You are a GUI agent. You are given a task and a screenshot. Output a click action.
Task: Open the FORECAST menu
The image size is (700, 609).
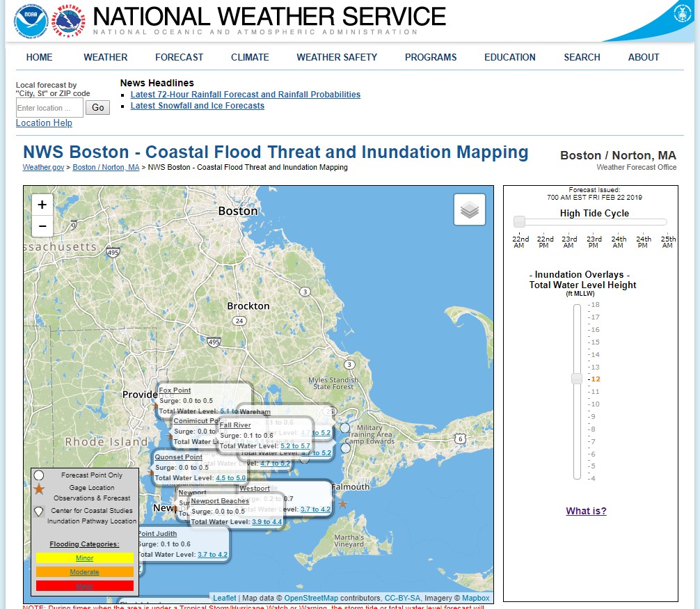coord(179,57)
